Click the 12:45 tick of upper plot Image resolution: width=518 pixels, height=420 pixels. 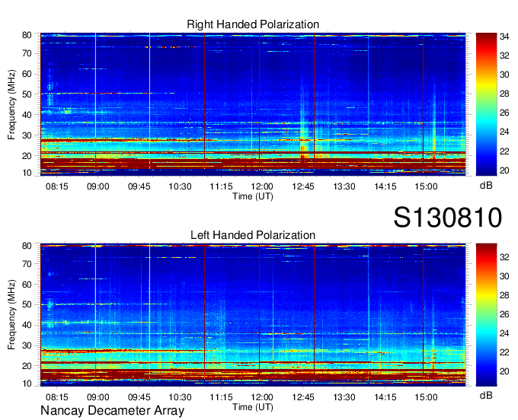point(303,186)
